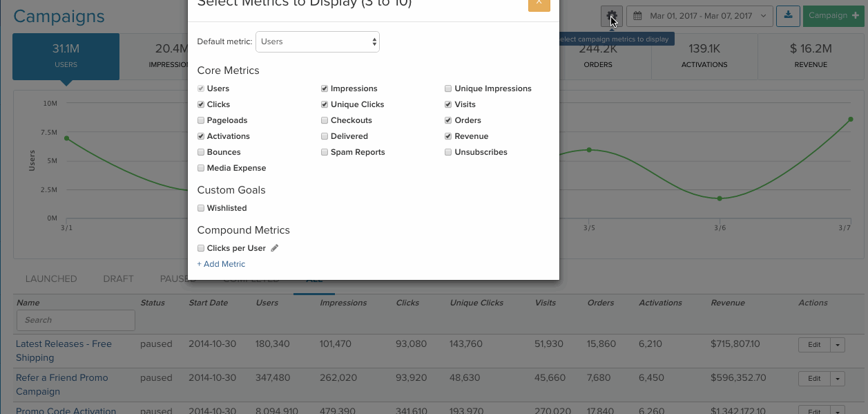The height and width of the screenshot is (414, 868).
Task: Select the 244.2K Orders metric tile
Action: pyautogui.click(x=598, y=56)
